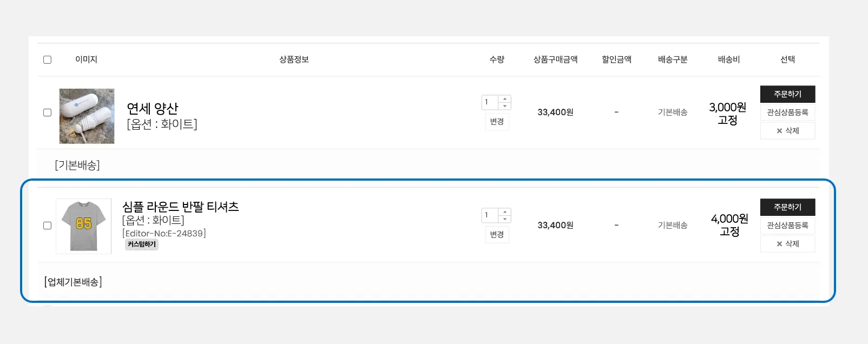Check the 심플 라운드 반팔 티셔츠 checkbox

tap(48, 226)
